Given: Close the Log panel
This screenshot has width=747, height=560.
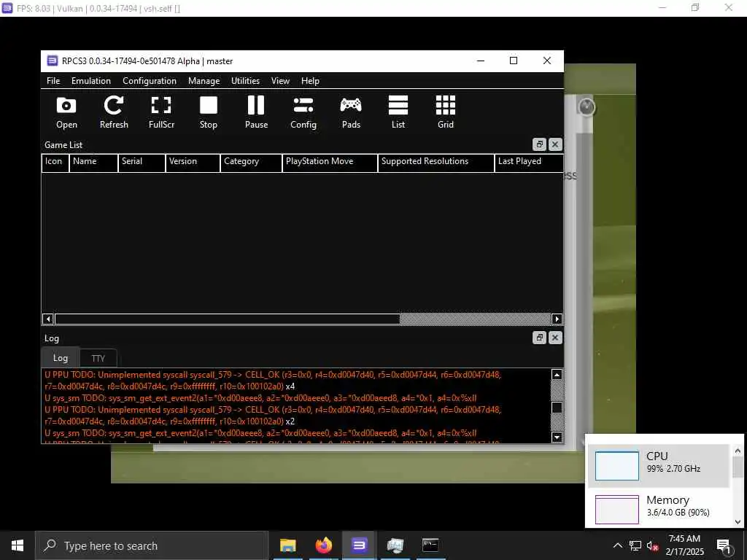Looking at the screenshot, I should pos(555,338).
